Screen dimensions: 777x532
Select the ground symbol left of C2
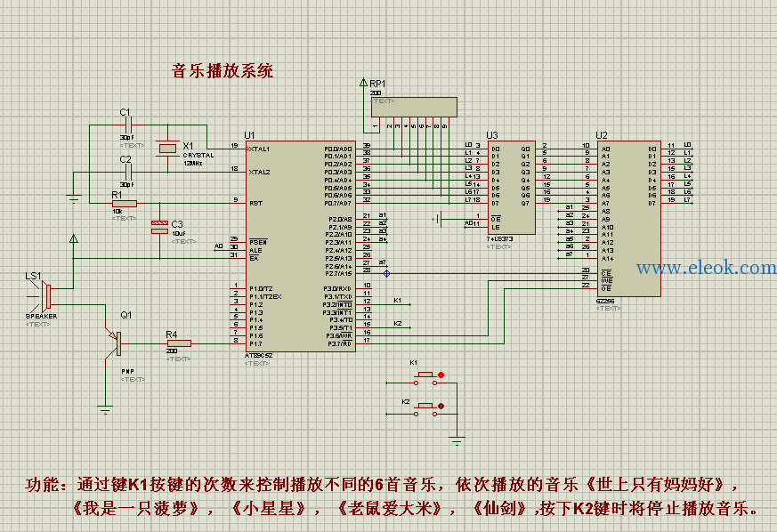point(73,199)
